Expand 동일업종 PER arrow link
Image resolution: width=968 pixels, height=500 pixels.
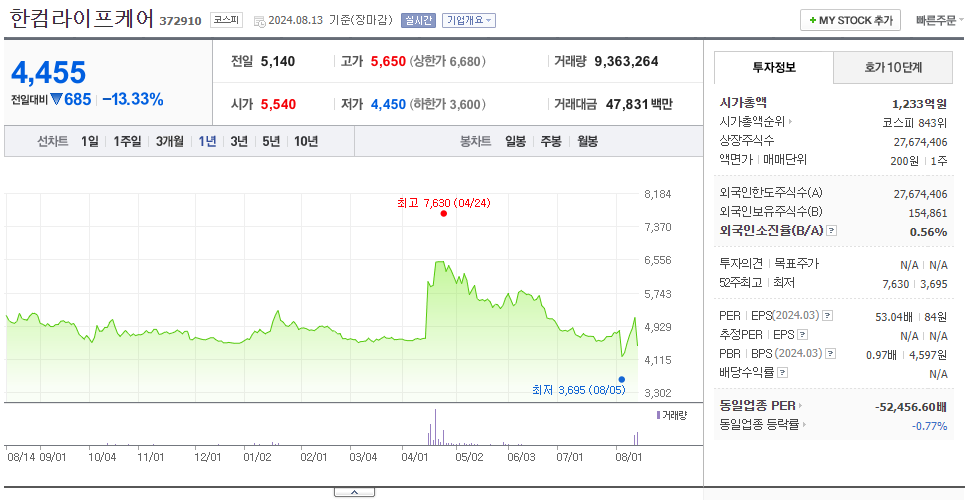click(761, 406)
